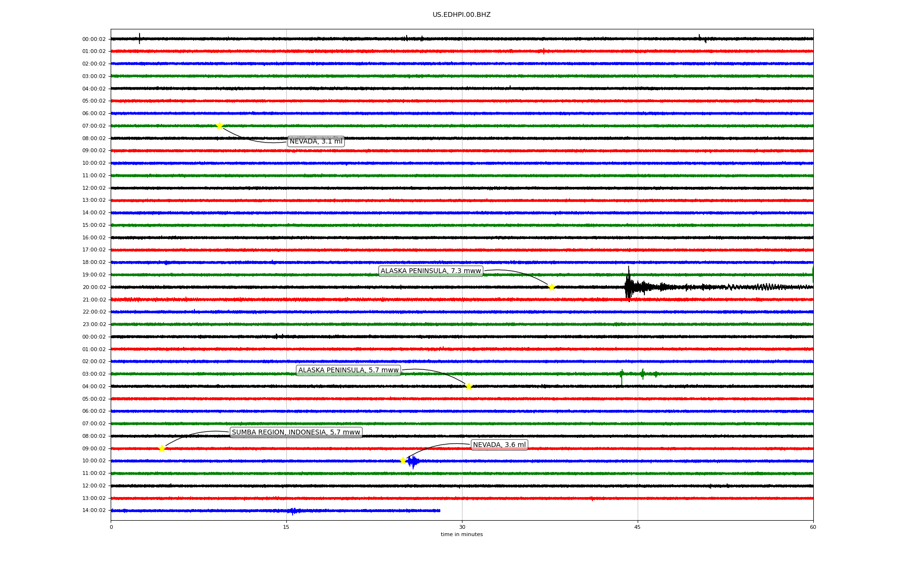Click the NEVADA, 3.1 ml annotation label
This screenshot has width=924, height=578.
[x=316, y=142]
